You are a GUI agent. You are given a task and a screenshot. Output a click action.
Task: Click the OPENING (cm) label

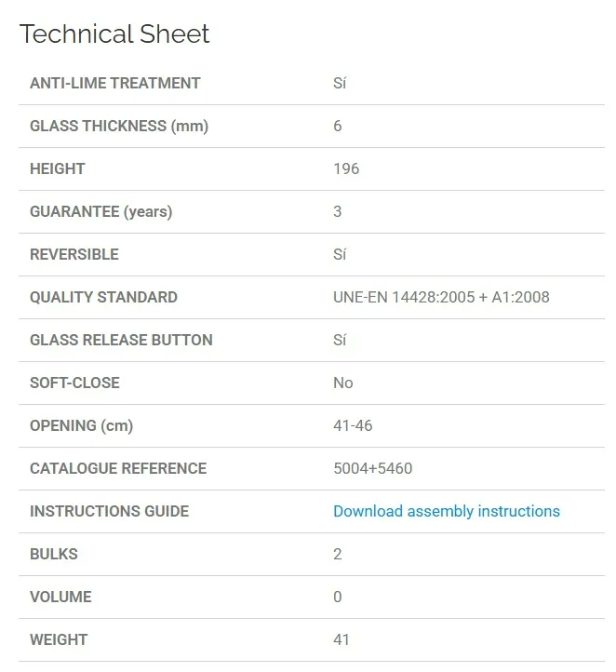(81, 426)
